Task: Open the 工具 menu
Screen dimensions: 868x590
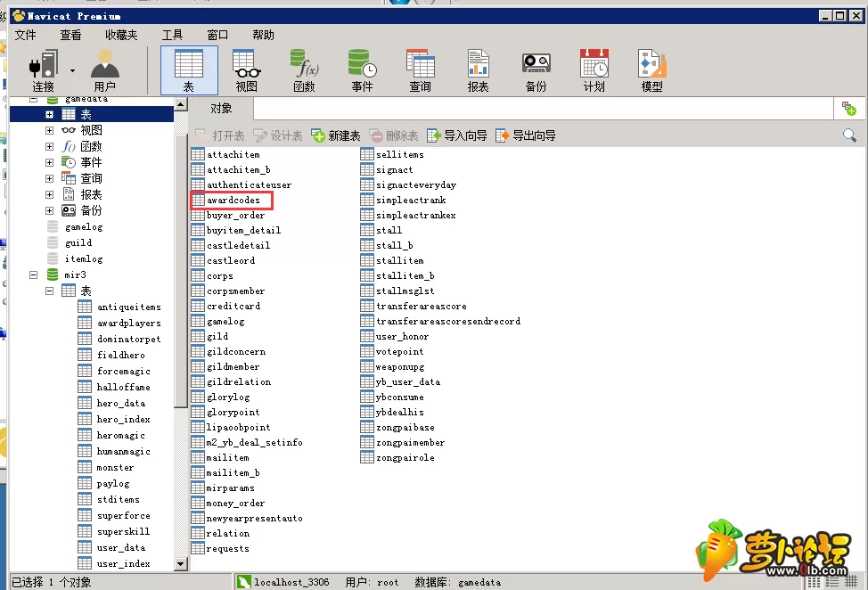Action: [172, 35]
